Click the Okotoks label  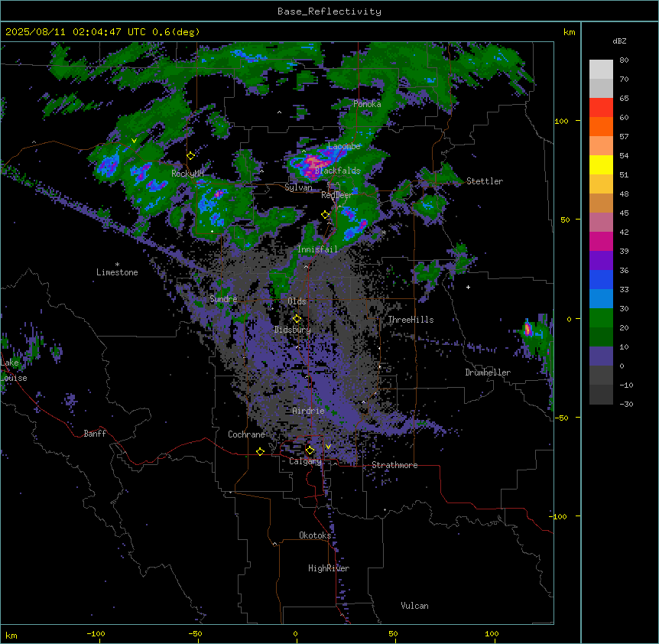coord(315,535)
